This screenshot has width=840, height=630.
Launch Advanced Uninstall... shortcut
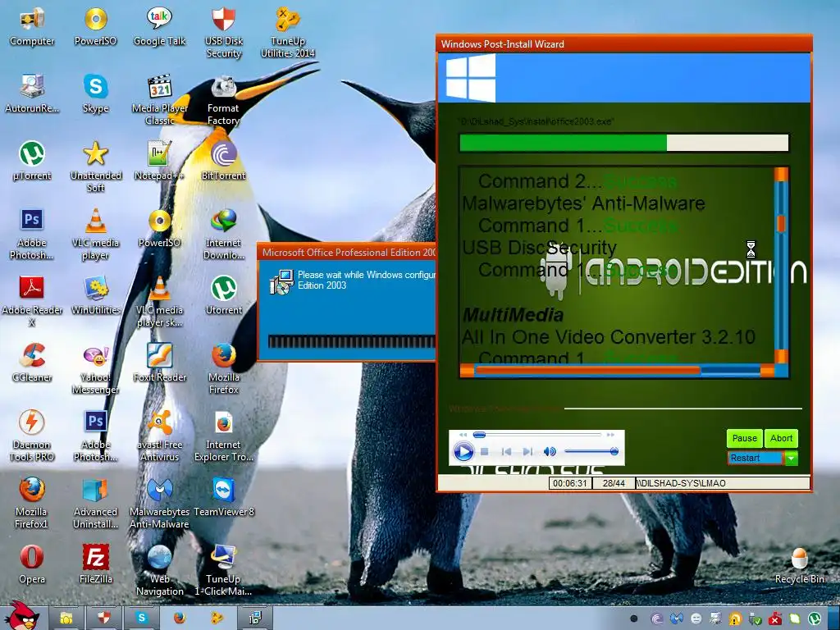[95, 503]
